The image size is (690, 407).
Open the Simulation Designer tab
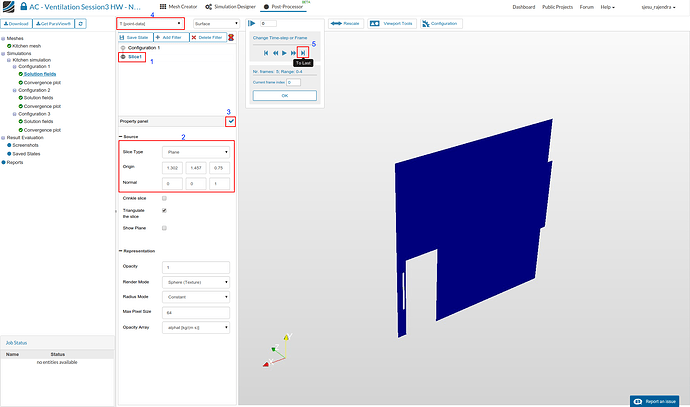click(x=230, y=7)
